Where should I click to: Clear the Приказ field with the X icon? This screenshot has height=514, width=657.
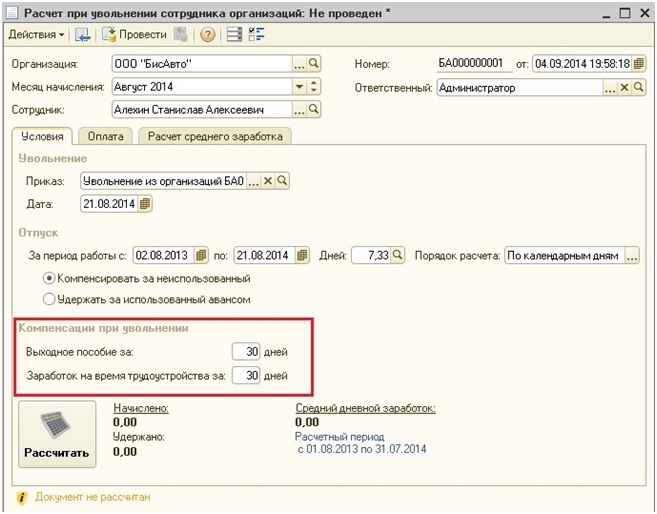(268, 181)
